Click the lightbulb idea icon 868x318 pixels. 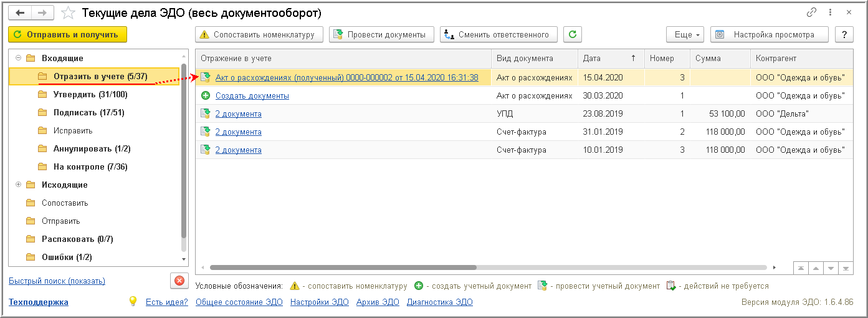[132, 301]
